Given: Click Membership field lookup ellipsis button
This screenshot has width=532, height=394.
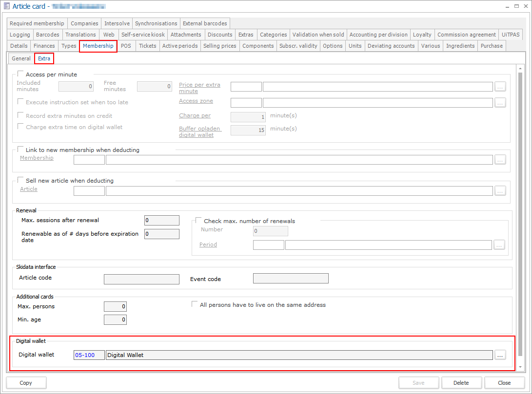Looking at the screenshot, I should pos(500,160).
